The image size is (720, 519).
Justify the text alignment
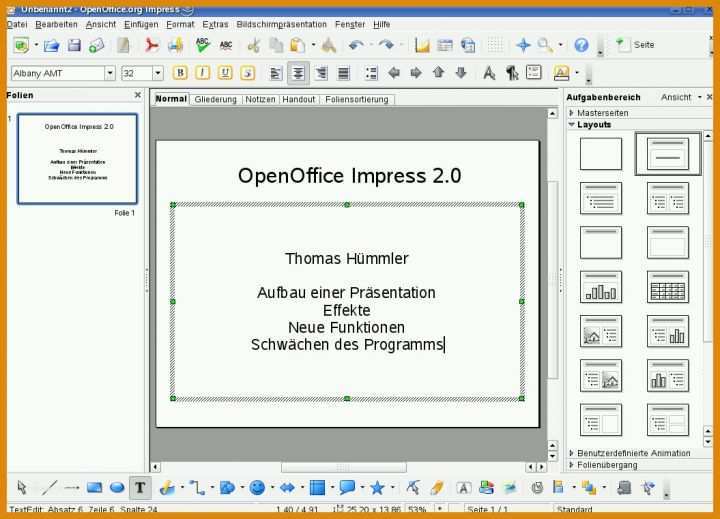coord(343,73)
